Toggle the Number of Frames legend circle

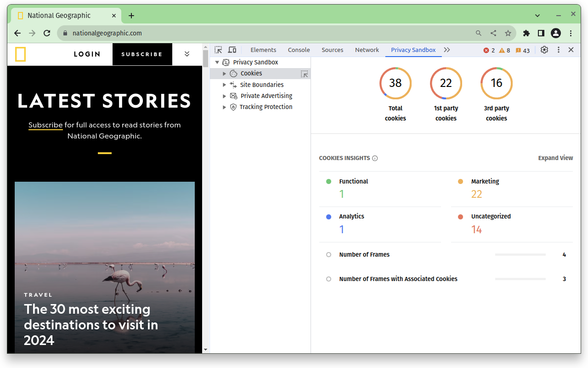(x=328, y=254)
